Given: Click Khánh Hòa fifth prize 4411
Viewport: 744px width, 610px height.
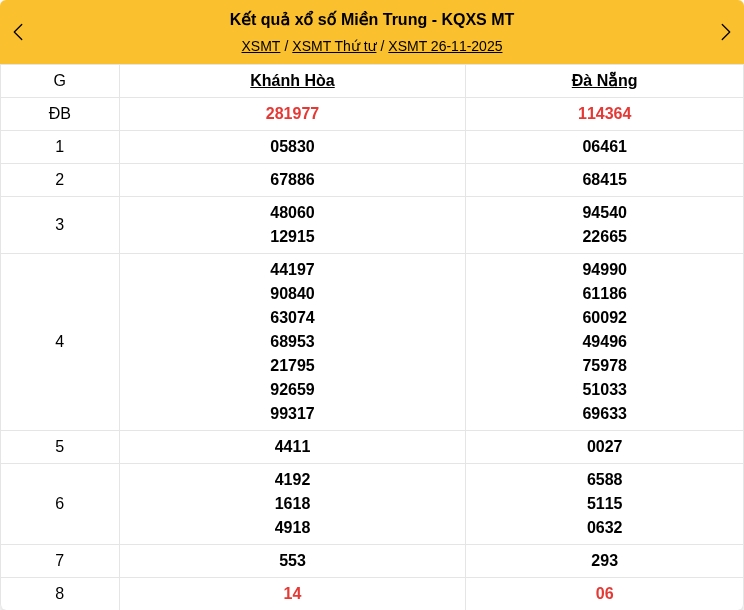Looking at the screenshot, I should coord(292,447).
